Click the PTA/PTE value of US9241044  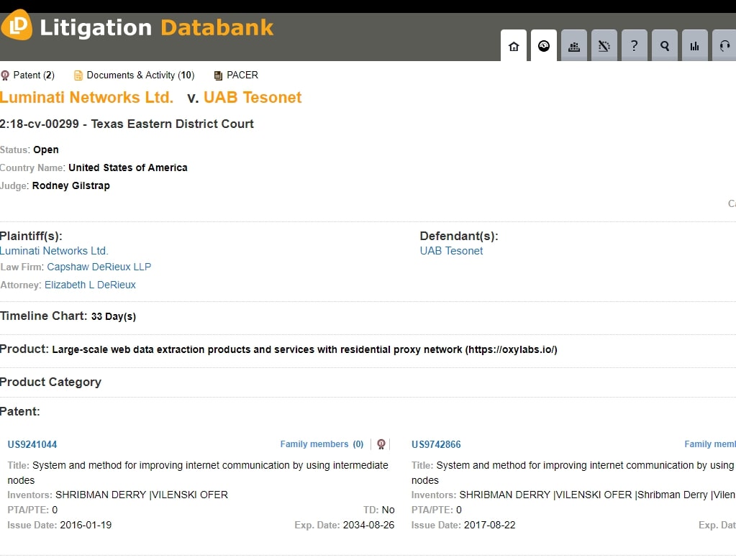(55, 510)
